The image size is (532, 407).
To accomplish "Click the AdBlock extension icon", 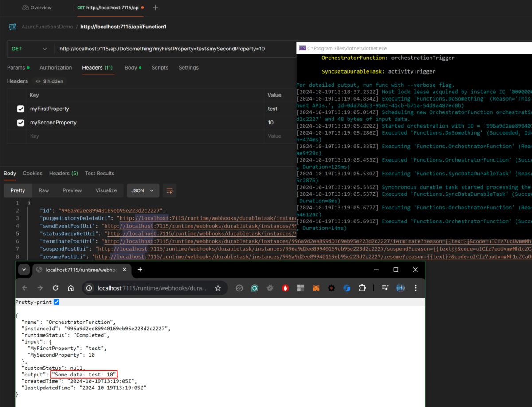I will point(285,288).
